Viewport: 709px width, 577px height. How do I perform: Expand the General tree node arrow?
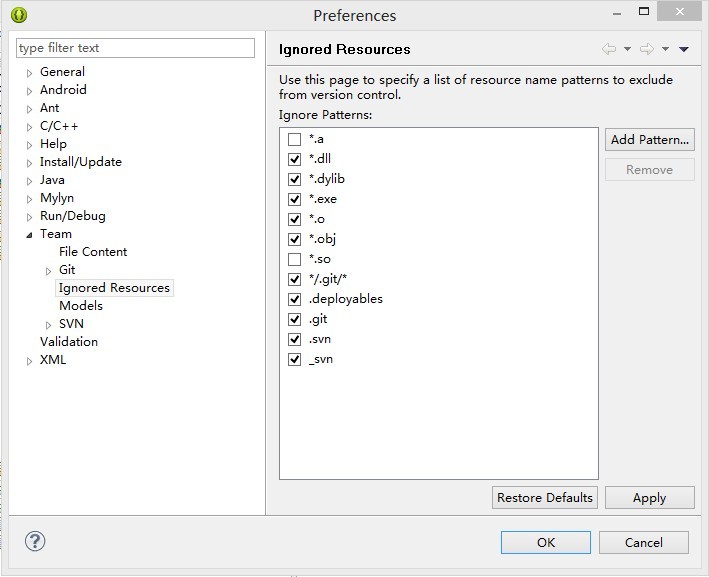click(29, 73)
